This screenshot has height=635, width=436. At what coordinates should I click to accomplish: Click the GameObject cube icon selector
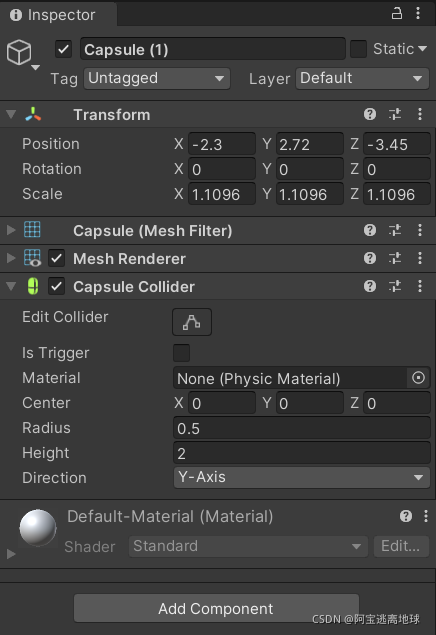click(23, 54)
